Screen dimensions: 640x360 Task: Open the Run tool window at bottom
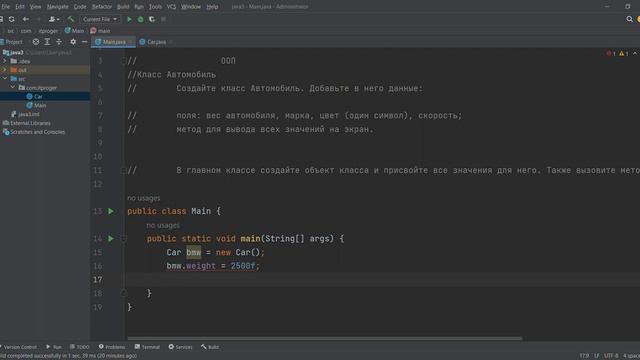click(53, 347)
